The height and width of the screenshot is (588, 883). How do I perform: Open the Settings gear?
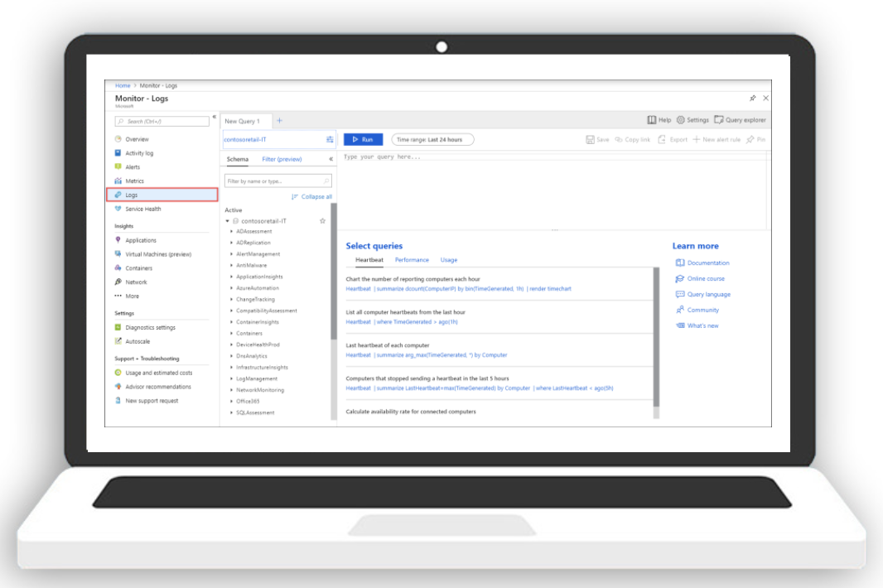pos(692,120)
